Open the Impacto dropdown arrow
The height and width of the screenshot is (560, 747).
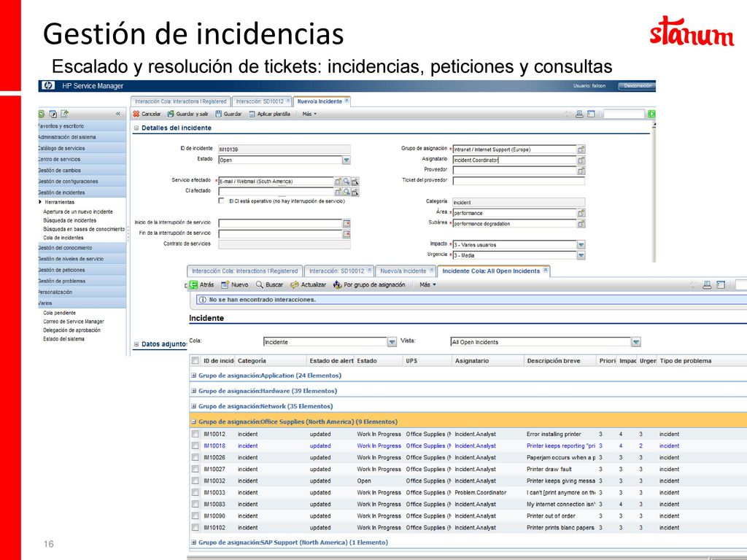coord(581,245)
